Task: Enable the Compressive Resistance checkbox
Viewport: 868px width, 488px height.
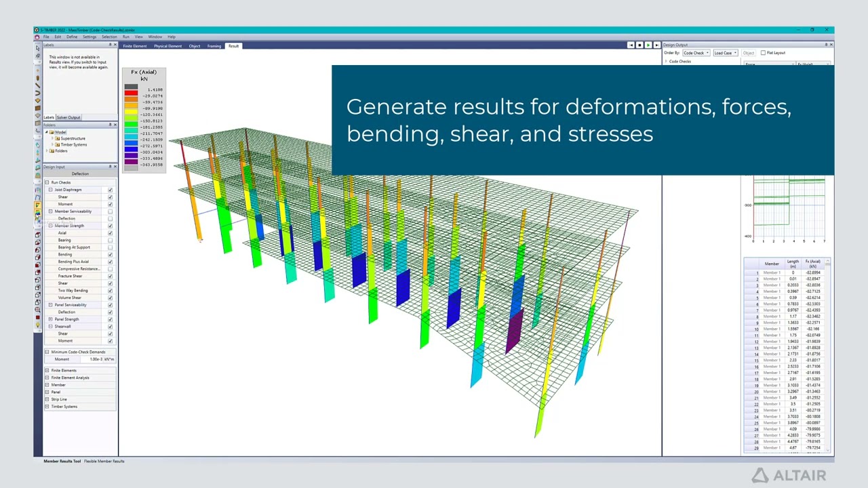Action: (110, 269)
